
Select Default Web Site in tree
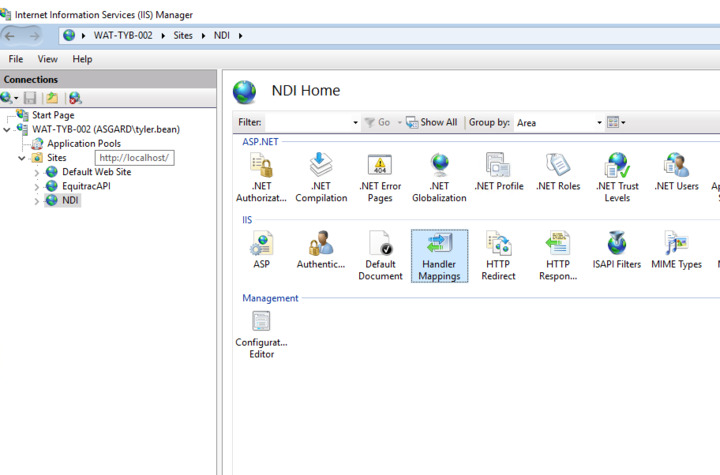96,172
